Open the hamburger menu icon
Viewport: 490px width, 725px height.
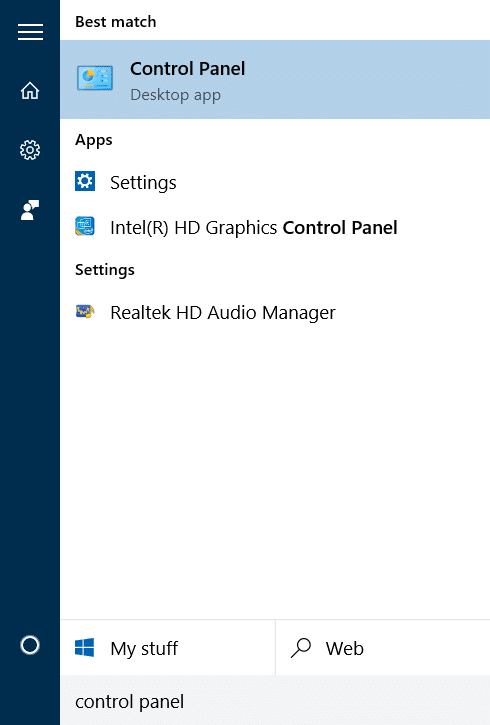[x=30, y=32]
